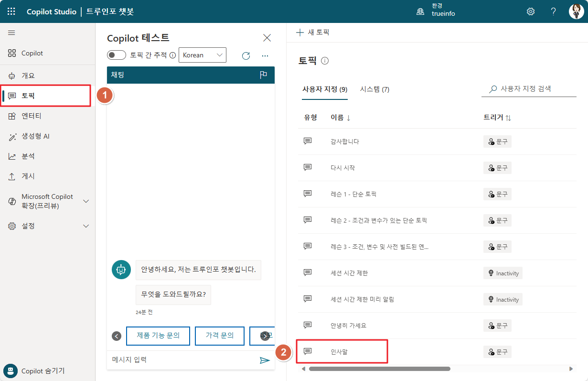Click the scrollbar left arrow
The height and width of the screenshot is (381, 588).
click(x=304, y=369)
